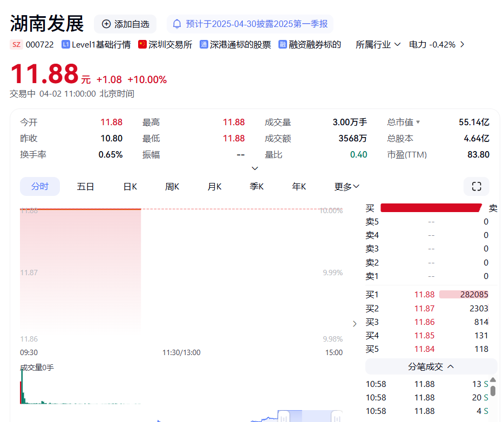Click the L1 Level1 badge icon

(x=66, y=44)
